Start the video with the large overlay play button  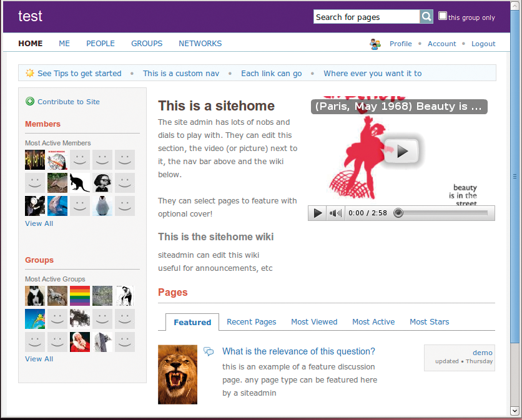pos(401,152)
